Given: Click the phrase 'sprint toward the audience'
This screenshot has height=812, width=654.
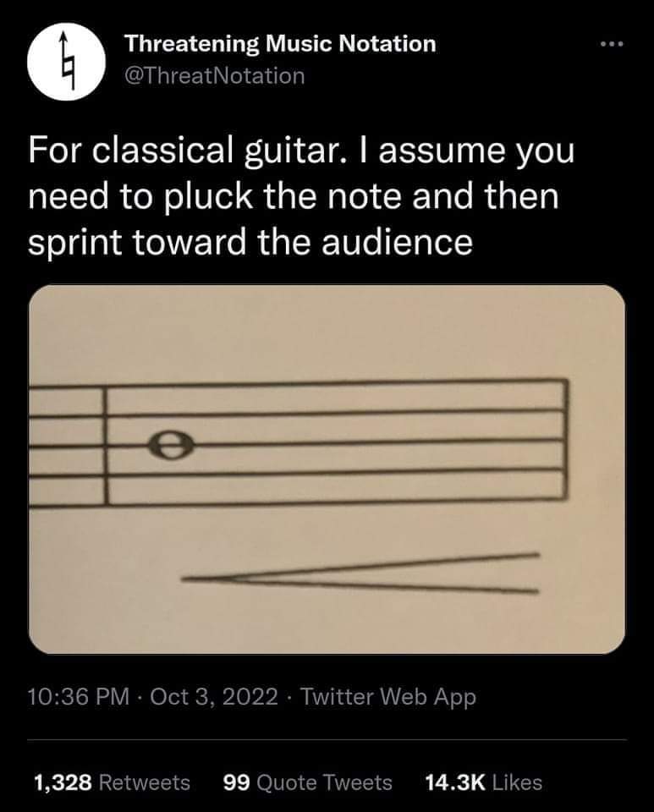Looking at the screenshot, I should [250, 243].
